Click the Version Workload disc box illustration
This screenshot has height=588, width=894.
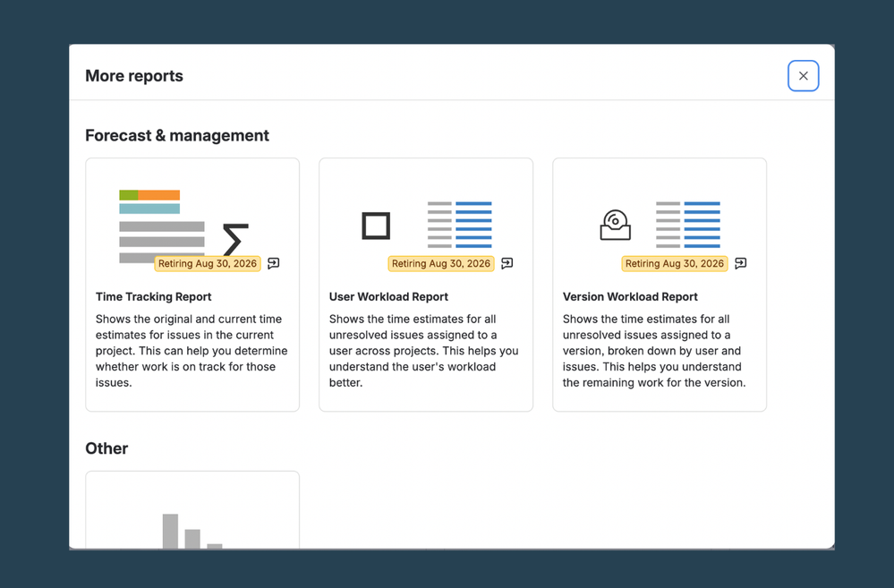615,226
